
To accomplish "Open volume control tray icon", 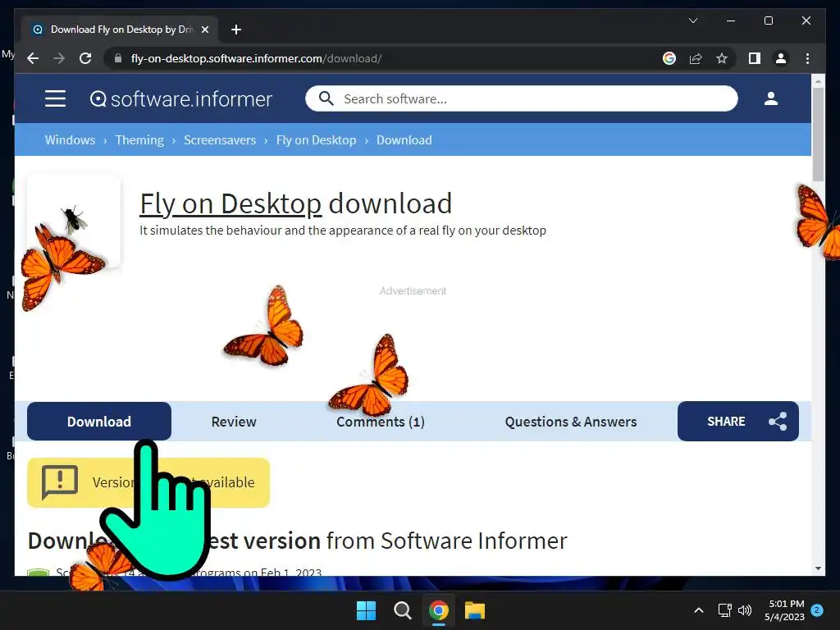I will coord(745,610).
